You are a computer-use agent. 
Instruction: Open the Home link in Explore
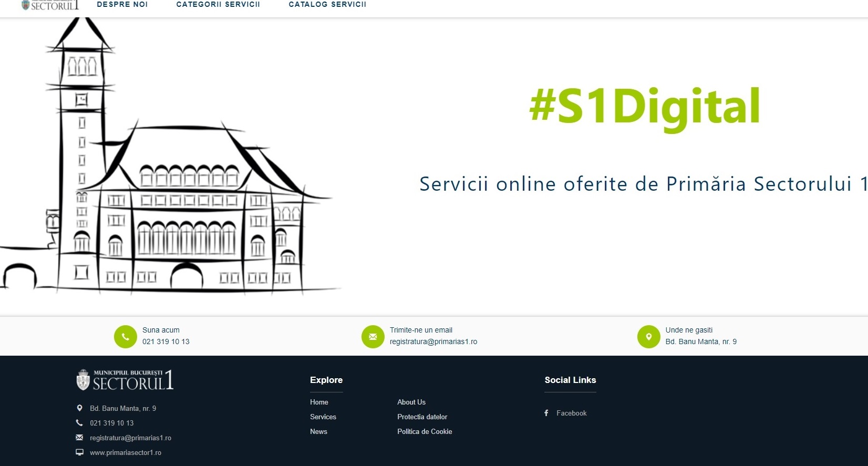coord(319,402)
